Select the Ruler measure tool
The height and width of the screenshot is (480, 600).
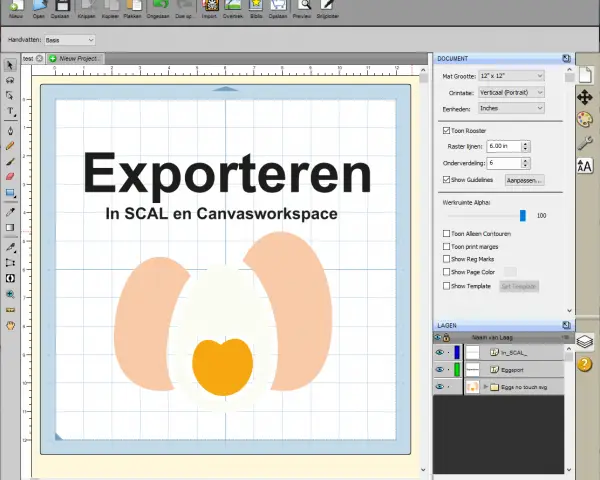tap(10, 310)
